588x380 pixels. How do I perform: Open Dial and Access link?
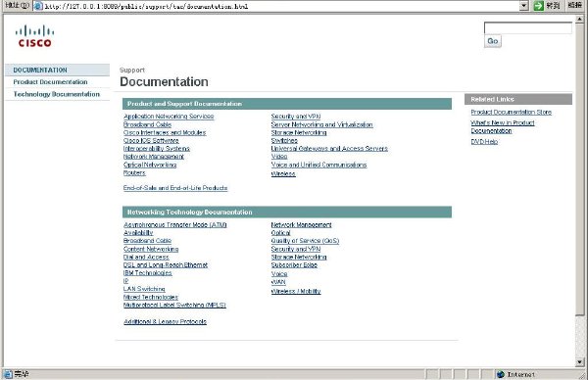pos(146,257)
